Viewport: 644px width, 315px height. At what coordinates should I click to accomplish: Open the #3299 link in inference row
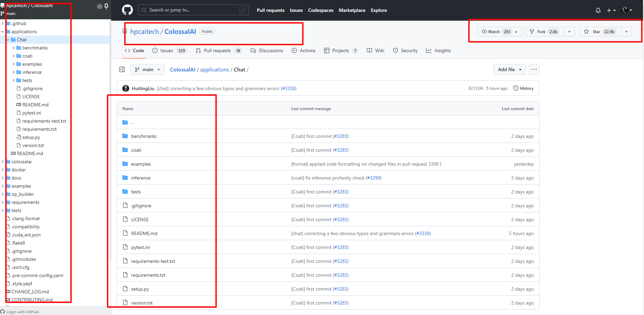pyautogui.click(x=374, y=178)
